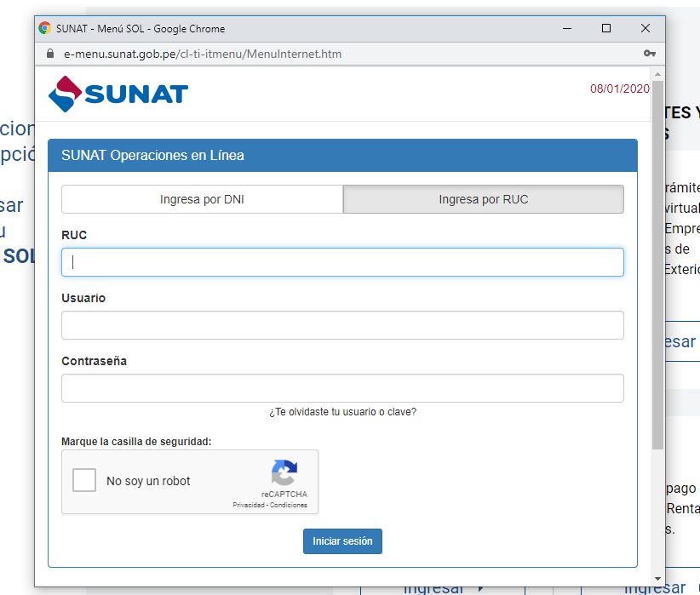Focus the RUC input field

342,262
